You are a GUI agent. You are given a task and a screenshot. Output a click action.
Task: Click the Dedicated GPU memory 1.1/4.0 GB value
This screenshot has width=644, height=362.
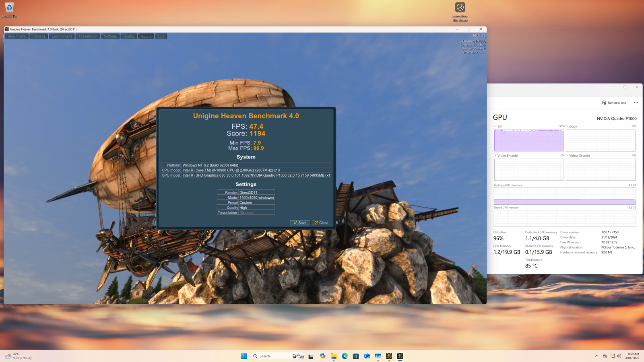pos(537,239)
